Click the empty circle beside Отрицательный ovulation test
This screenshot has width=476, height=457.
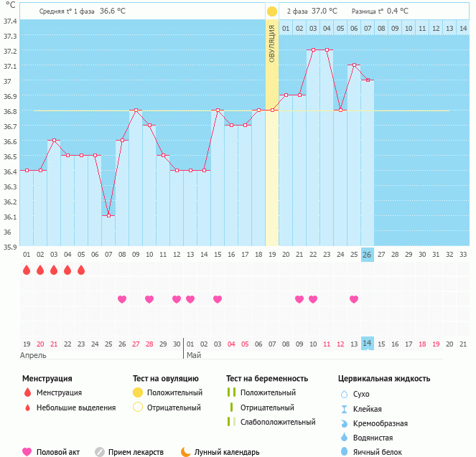pyautogui.click(x=138, y=407)
